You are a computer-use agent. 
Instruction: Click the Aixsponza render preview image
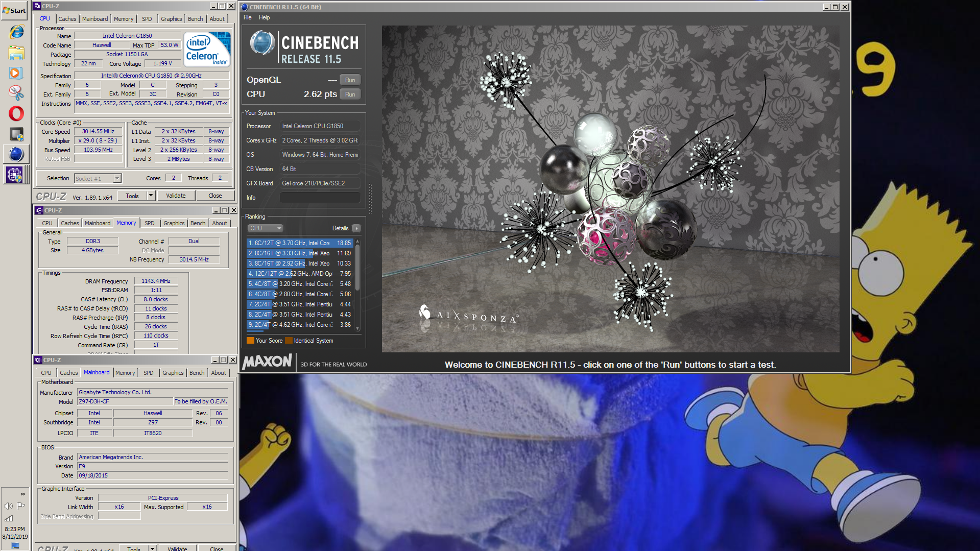[610, 189]
